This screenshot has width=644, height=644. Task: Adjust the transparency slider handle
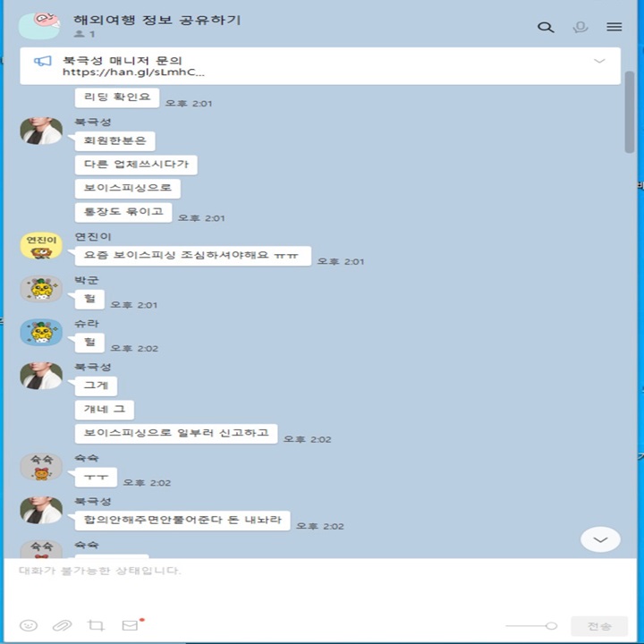(551, 626)
